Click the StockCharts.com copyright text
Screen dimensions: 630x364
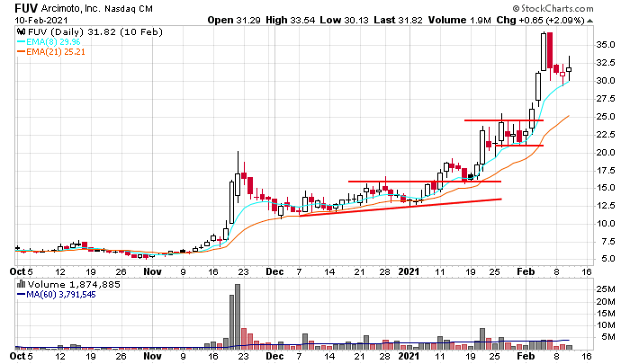pyautogui.click(x=553, y=8)
